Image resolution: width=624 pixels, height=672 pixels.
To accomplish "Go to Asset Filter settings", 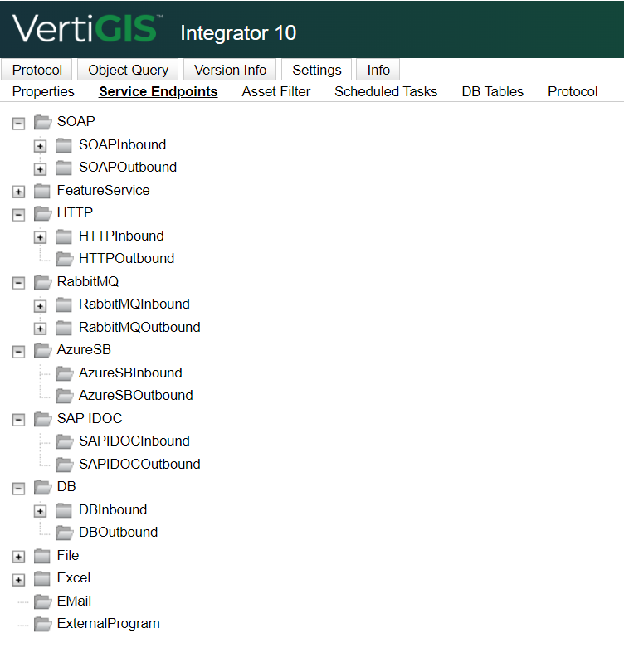I will pos(276,91).
